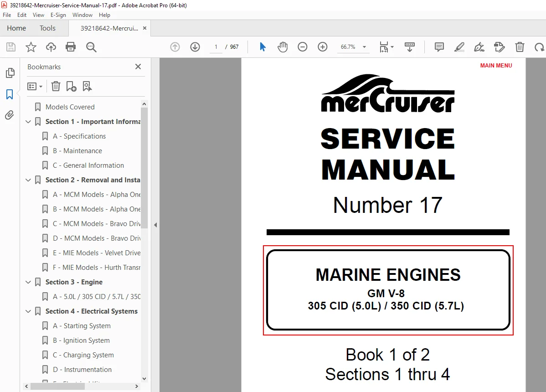546x392 pixels.
Task: Open the Stamp tool
Action: pyautogui.click(x=500, y=46)
